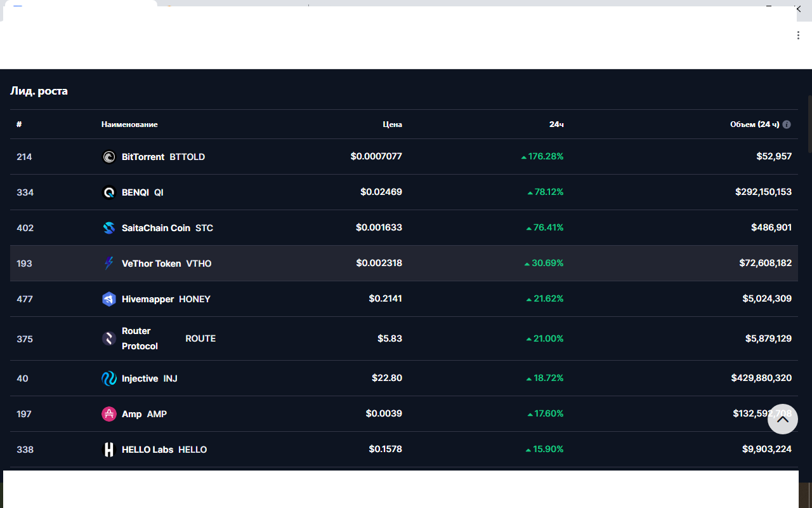Click the VeThor Token lightning logo
Screen dimensions: 812x508
pyautogui.click(x=109, y=264)
